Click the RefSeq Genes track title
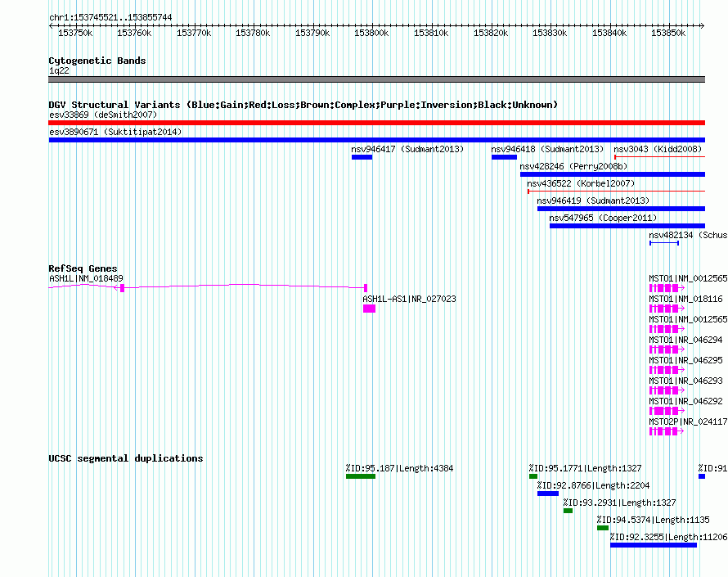This screenshot has width=728, height=577. click(83, 268)
